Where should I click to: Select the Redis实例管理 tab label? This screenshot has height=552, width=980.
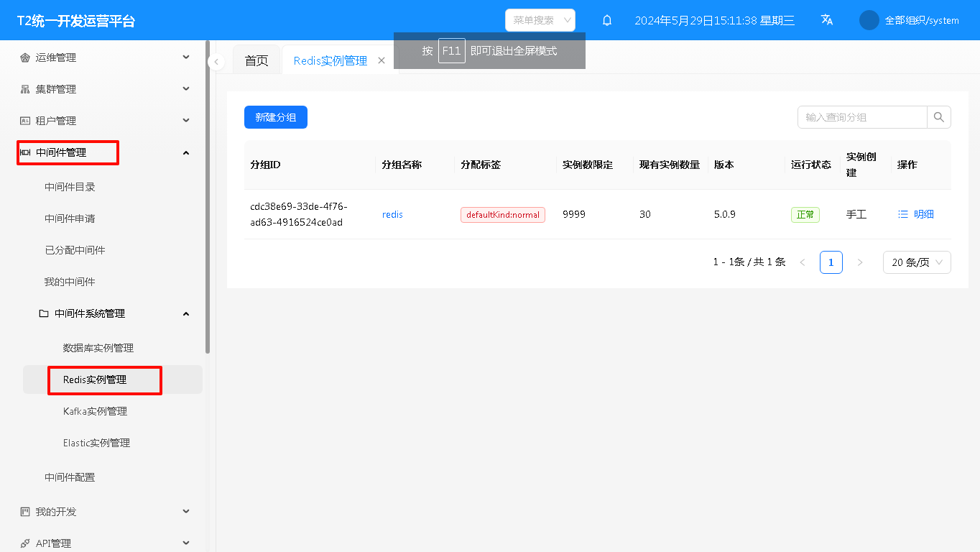330,61
